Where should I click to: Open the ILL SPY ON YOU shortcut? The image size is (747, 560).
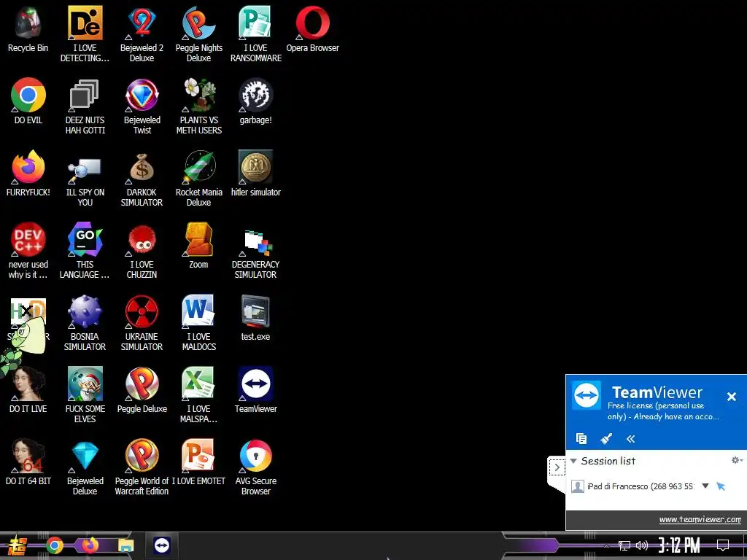(85, 179)
